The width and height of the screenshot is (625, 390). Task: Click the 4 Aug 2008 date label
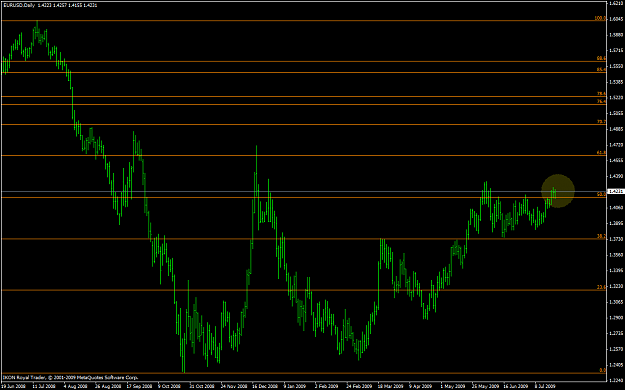coord(75,386)
